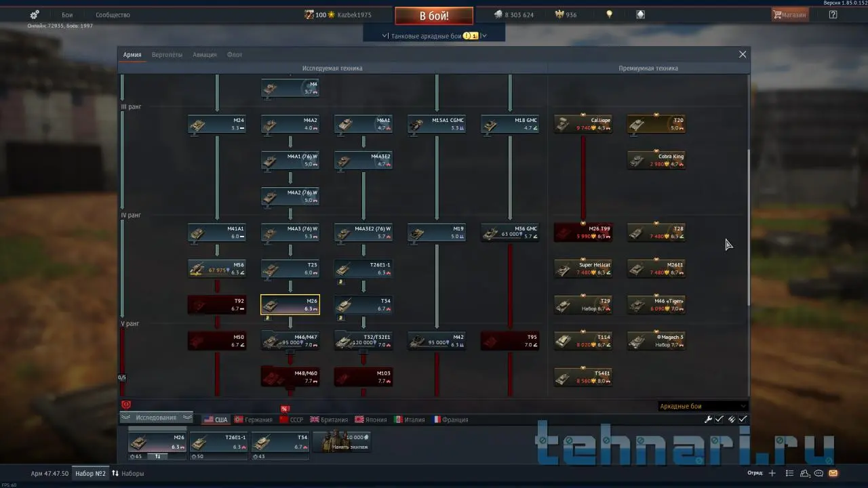This screenshot has width=868, height=488.
Task: Click the red В бой! button
Action: [434, 16]
